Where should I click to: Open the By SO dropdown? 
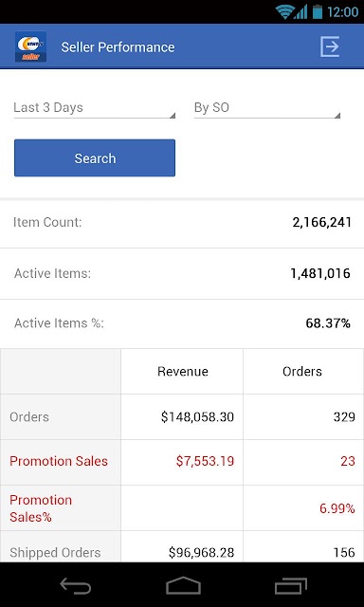[267, 108]
